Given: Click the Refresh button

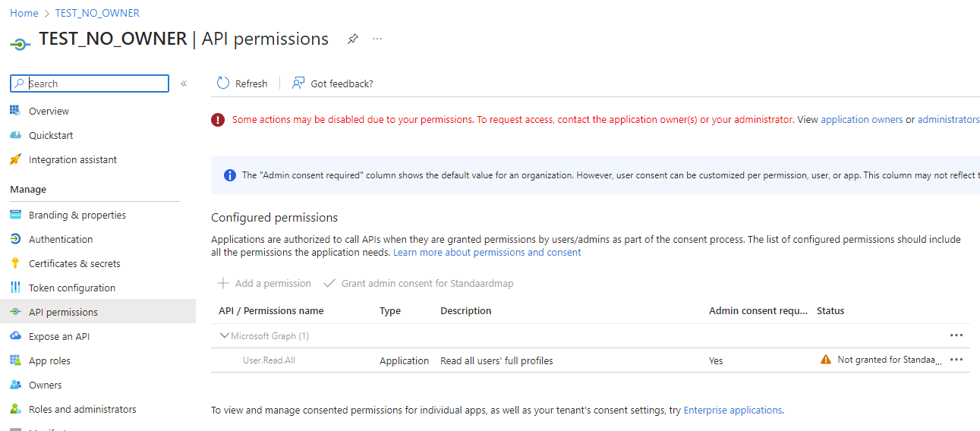Looking at the screenshot, I should point(242,83).
